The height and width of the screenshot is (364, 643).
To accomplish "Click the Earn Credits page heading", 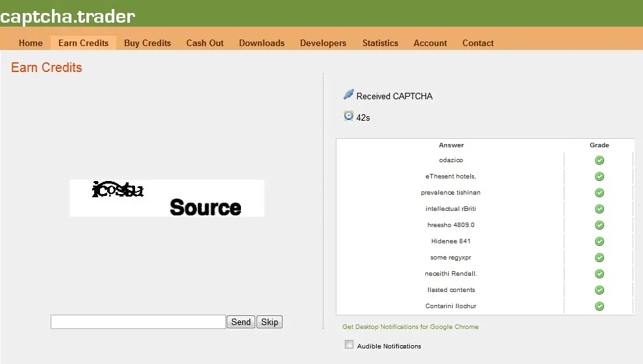I will tap(46, 67).
